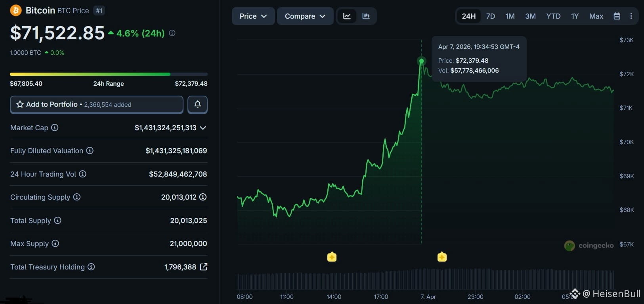Click yellow event marker near 14:00
644x304 pixels.
pyautogui.click(x=332, y=257)
